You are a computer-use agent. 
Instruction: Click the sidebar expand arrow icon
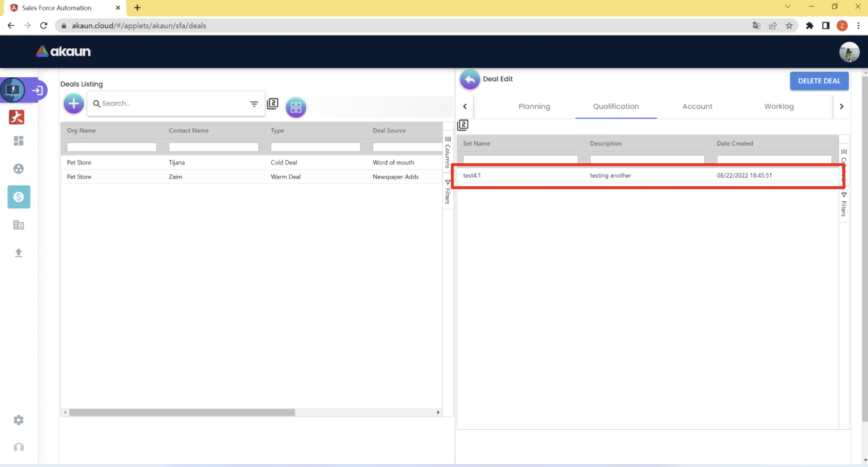37,90
